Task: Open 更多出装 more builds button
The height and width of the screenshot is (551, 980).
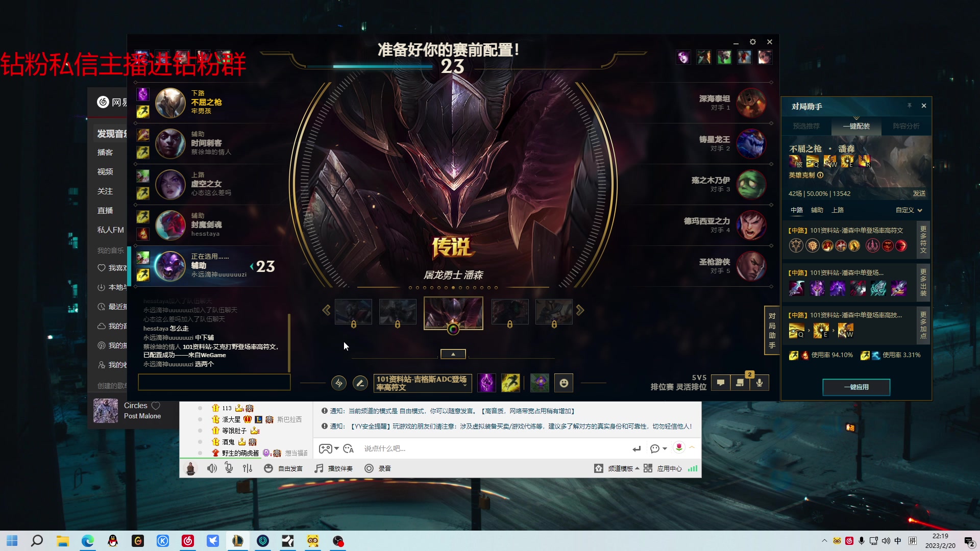Action: 923,282
